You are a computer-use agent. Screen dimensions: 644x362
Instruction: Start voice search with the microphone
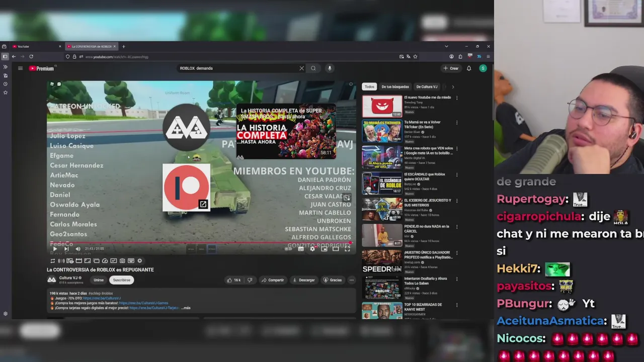(x=330, y=68)
